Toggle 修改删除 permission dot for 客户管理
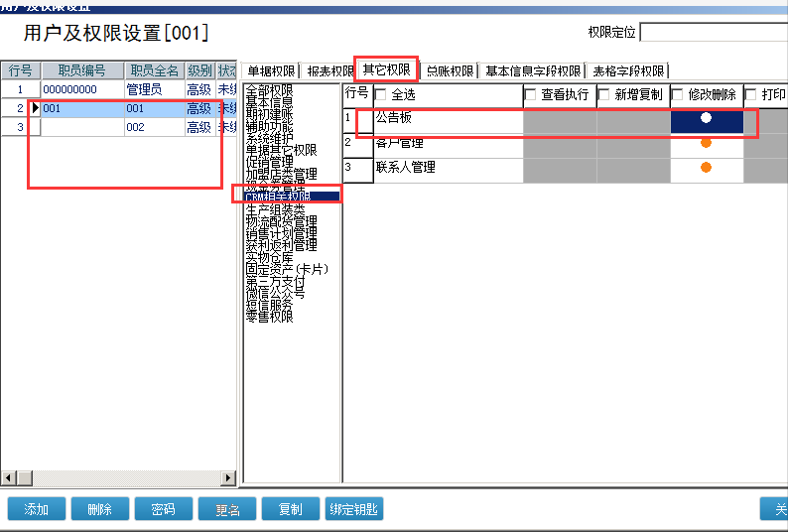Screen dimensions: 788x532 point(706,143)
